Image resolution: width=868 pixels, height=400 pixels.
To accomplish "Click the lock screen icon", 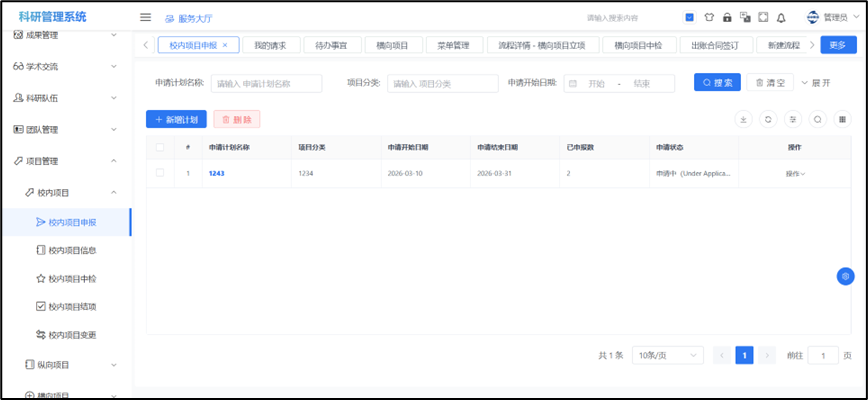I will [x=727, y=17].
